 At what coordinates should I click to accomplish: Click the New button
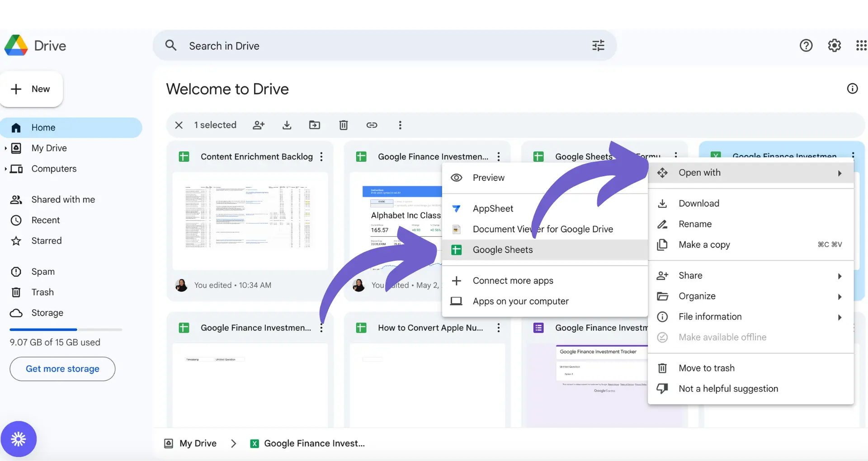click(31, 89)
